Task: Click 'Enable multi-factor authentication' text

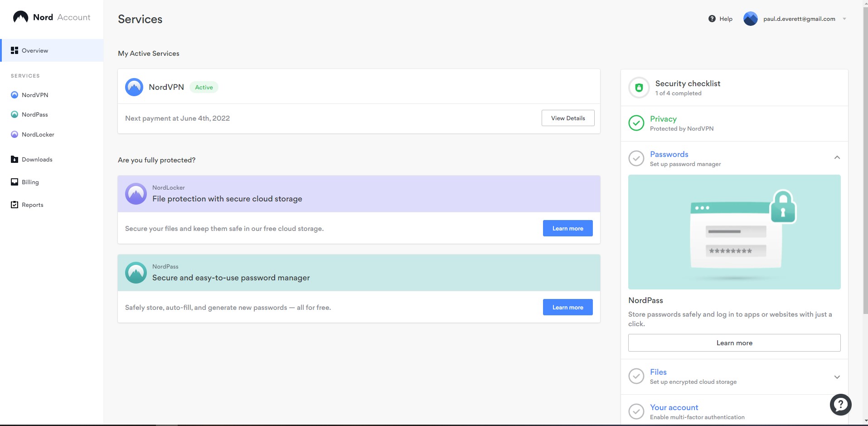Action: tap(697, 417)
